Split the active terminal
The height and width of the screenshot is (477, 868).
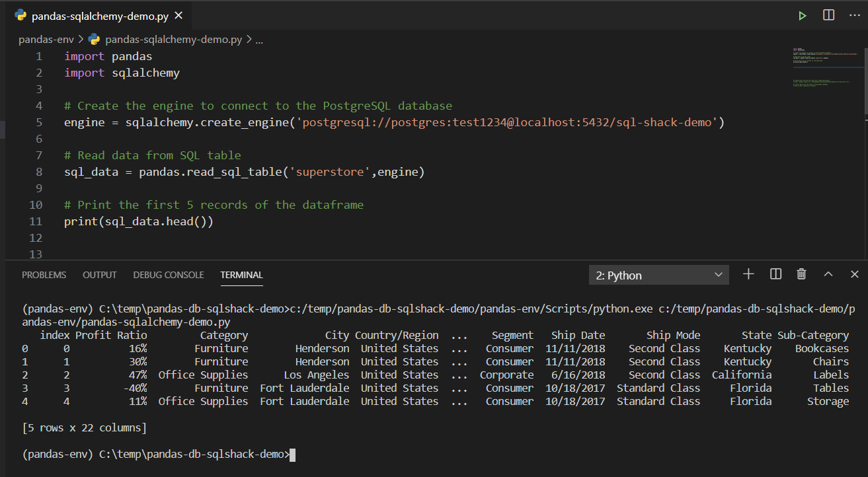[x=775, y=274]
